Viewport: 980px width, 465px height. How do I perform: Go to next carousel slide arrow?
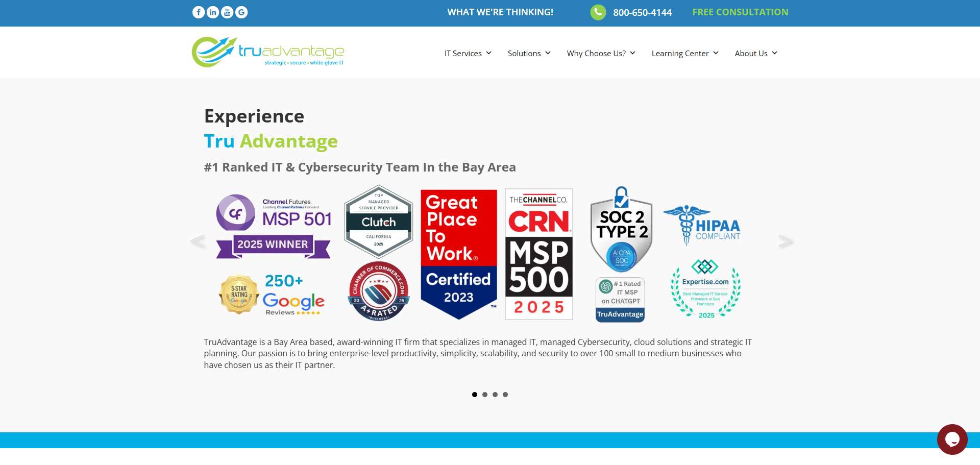[786, 241]
